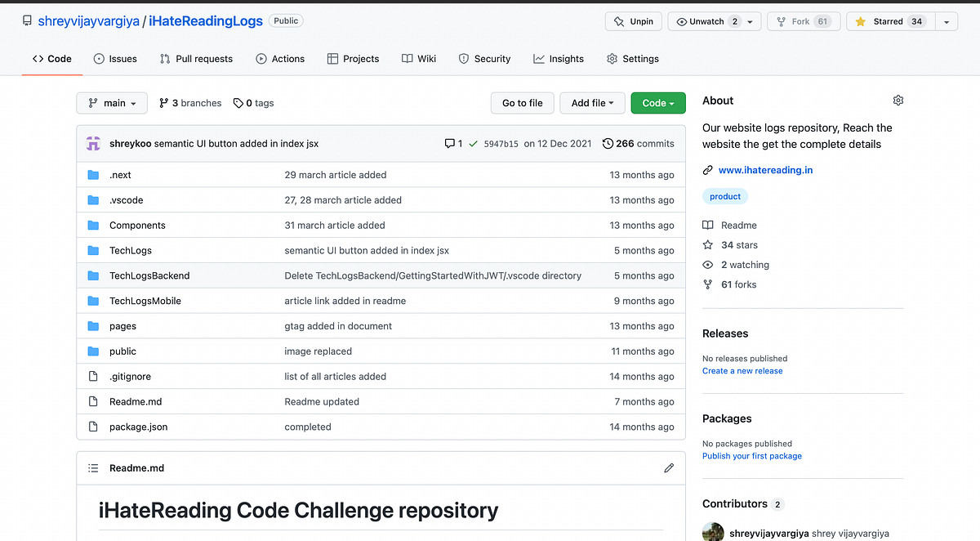Open the Security shield icon
This screenshot has height=541, width=980.
[462, 58]
